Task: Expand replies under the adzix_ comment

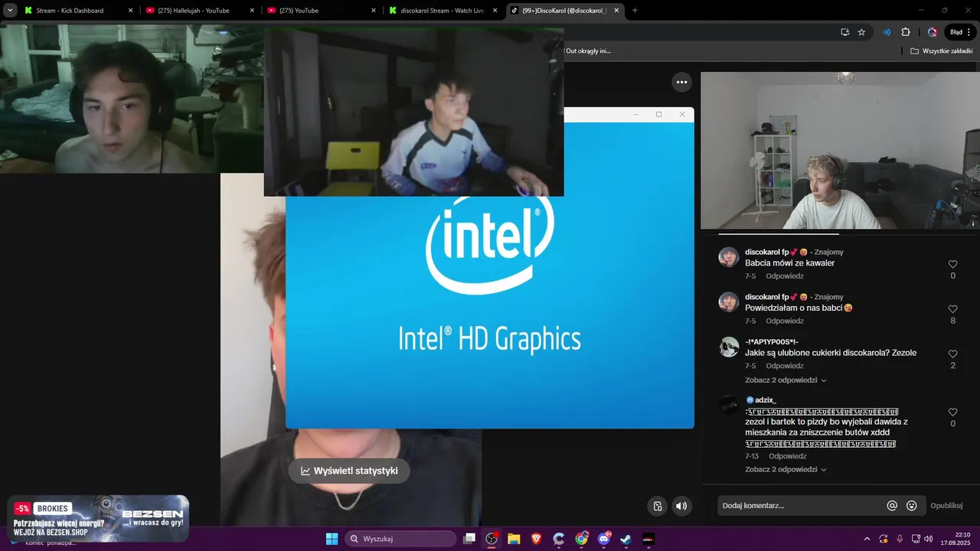Action: (786, 470)
